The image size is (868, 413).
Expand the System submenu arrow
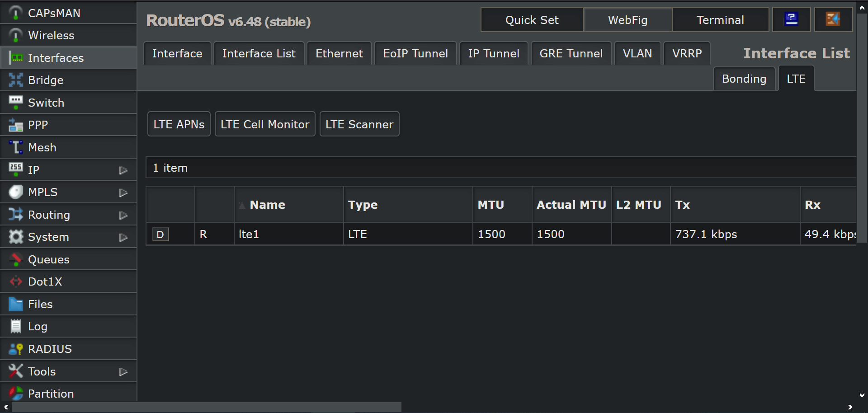123,238
